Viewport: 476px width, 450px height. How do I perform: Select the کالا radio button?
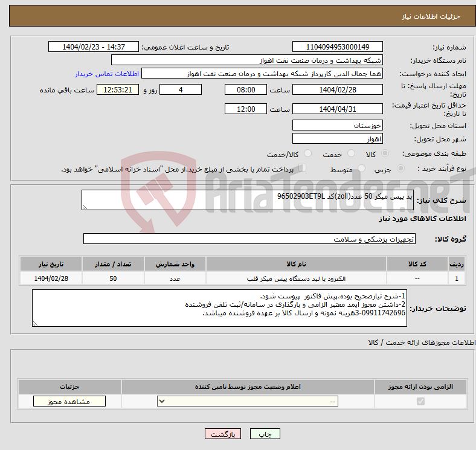tap(385, 153)
